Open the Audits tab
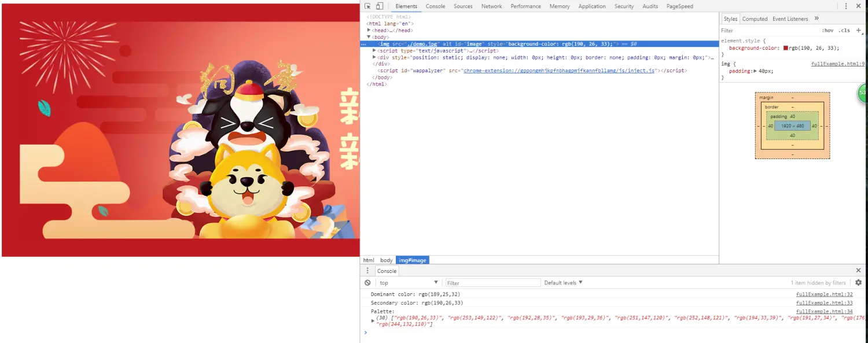Image resolution: width=868 pixels, height=343 pixels. pos(650,6)
